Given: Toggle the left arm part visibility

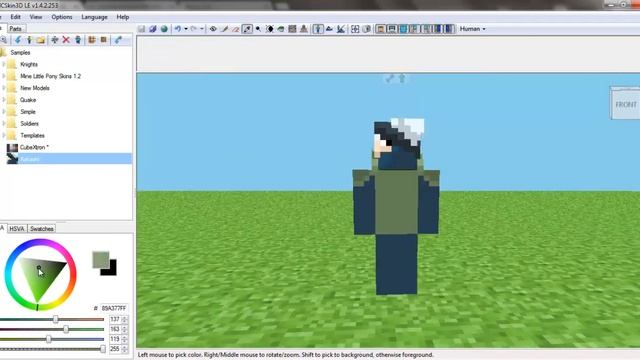Looking at the screenshot, I should pyautogui.click(x=415, y=29).
